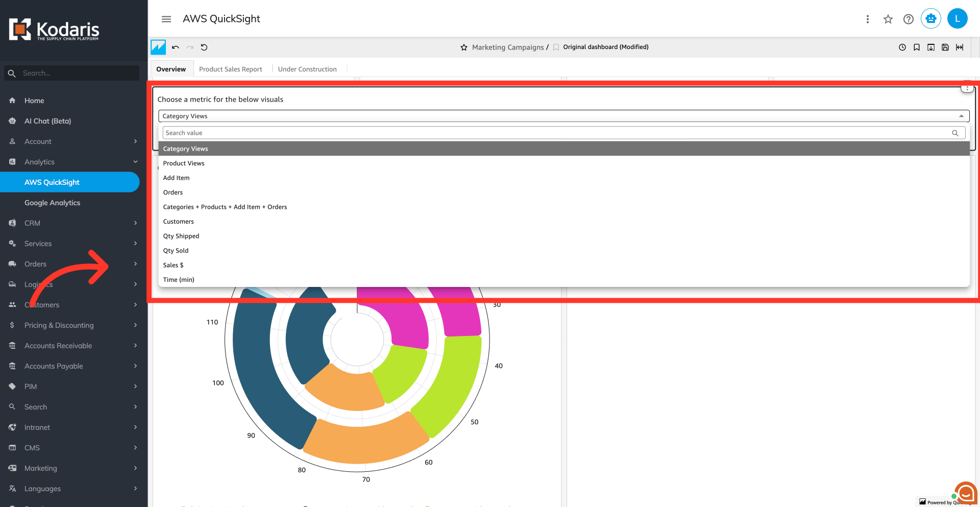Select Product Views from metric list
Screen dimensions: 980x507
click(x=563, y=163)
